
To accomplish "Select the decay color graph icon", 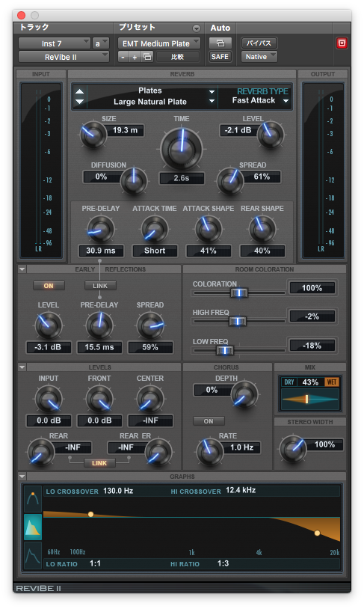I will pos(33,527).
